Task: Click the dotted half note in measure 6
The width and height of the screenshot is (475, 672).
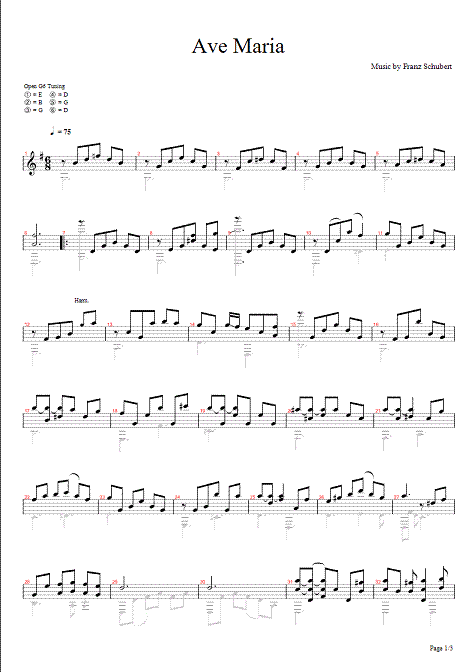Action: (34, 242)
